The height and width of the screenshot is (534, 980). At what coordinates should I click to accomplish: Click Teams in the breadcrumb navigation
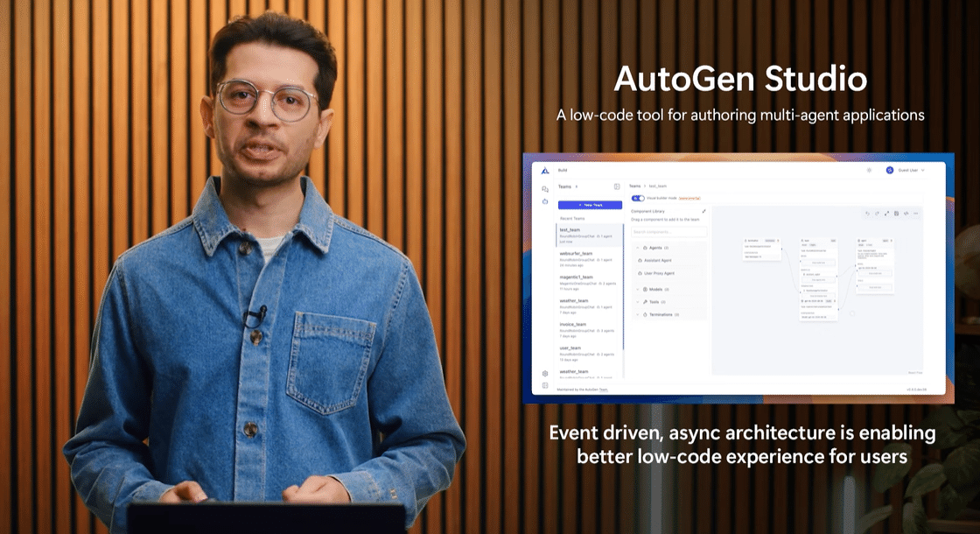635,186
